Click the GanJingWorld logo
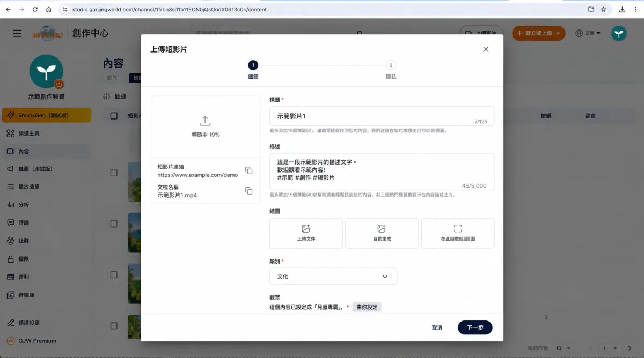 [48, 33]
